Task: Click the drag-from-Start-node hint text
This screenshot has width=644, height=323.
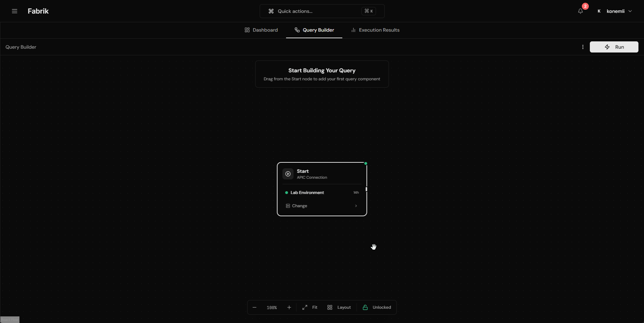Action: [x=322, y=79]
